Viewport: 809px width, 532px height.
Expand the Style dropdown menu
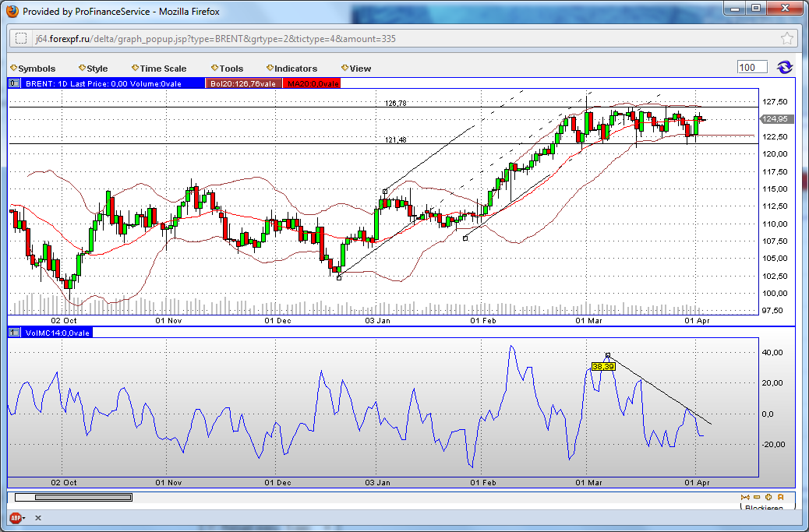point(94,69)
